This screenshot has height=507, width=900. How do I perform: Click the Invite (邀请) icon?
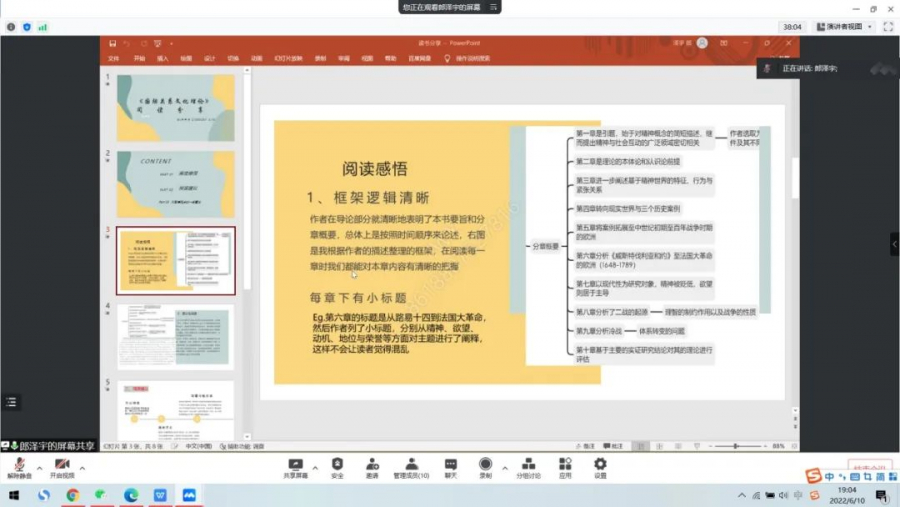(x=372, y=465)
